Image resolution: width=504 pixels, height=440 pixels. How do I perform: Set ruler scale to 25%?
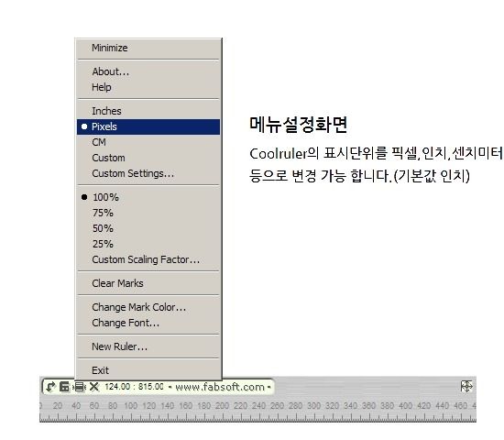pos(148,244)
